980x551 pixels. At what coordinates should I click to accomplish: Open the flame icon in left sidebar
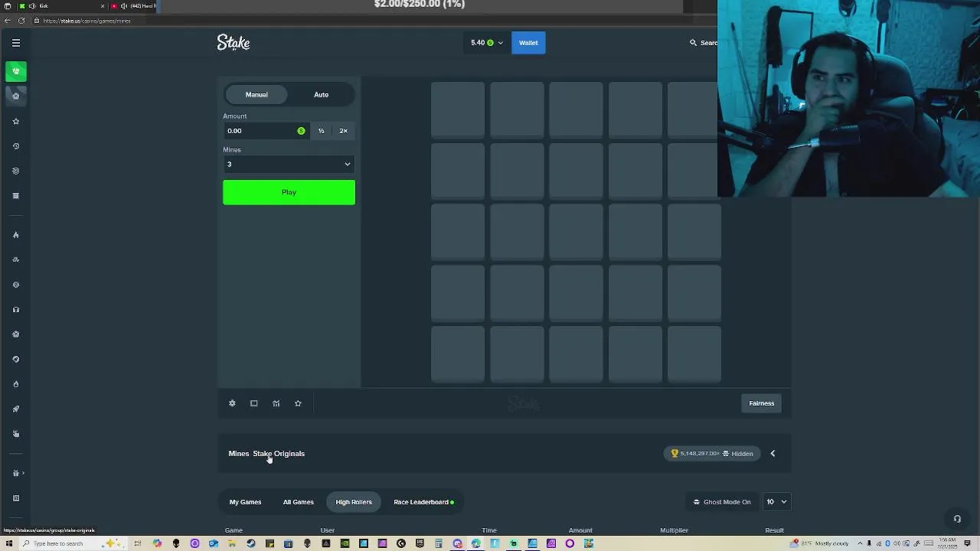[x=15, y=235]
